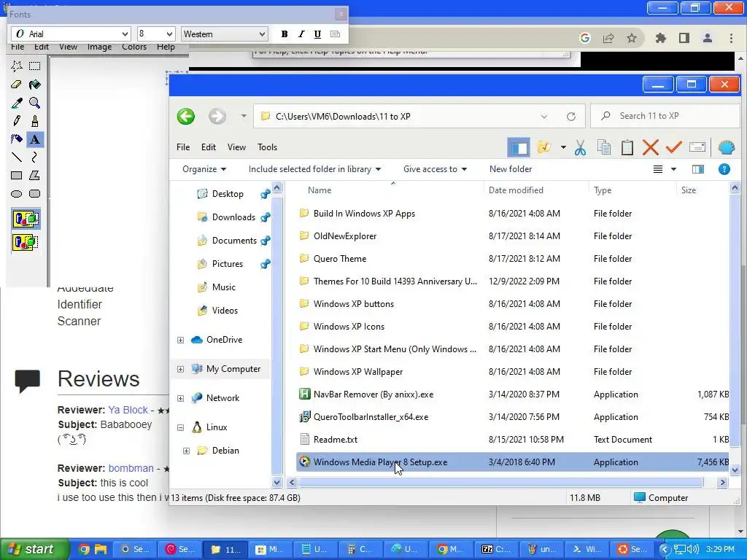
Task: Open the File menu in Explorer
Action: pyautogui.click(x=183, y=147)
